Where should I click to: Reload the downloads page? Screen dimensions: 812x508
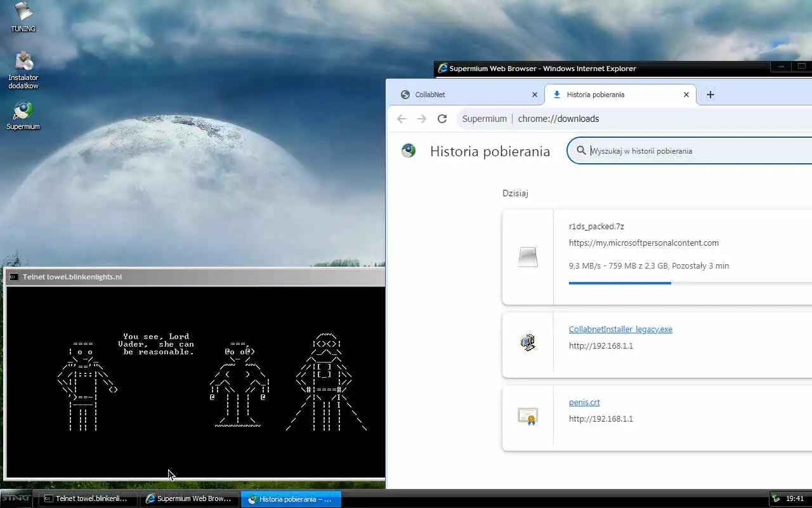point(442,119)
